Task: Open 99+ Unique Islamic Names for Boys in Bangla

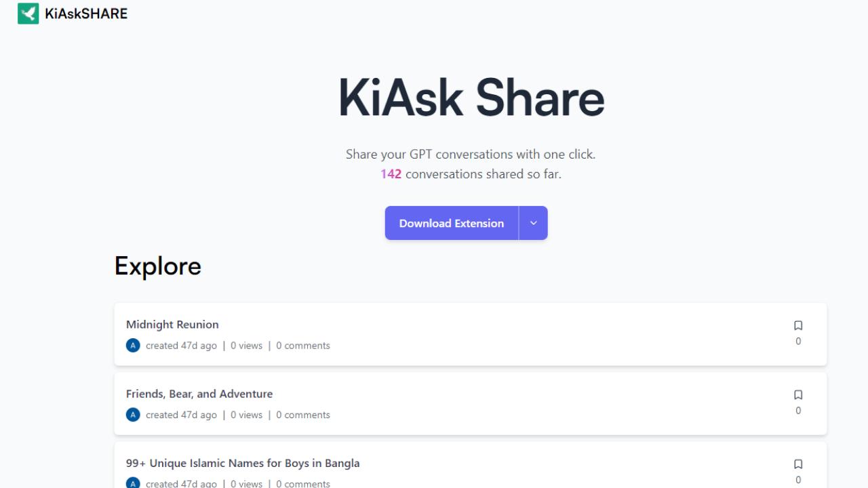Action: 243,464
